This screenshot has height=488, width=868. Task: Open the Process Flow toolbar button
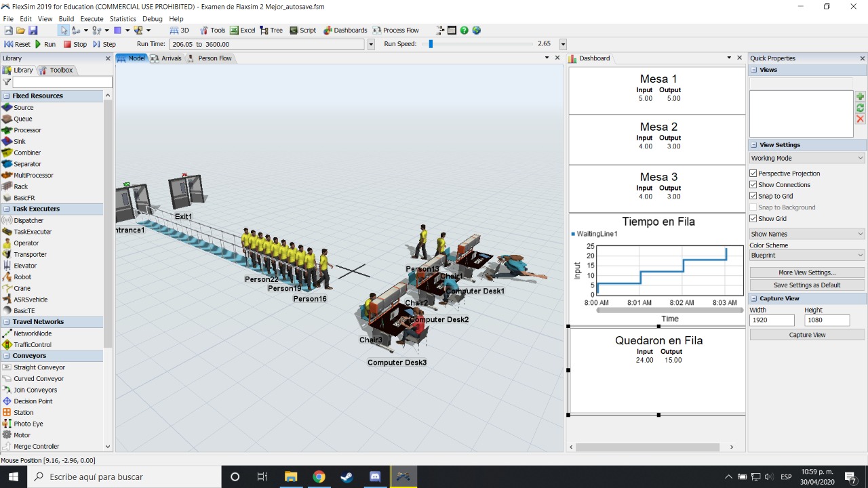(x=395, y=30)
